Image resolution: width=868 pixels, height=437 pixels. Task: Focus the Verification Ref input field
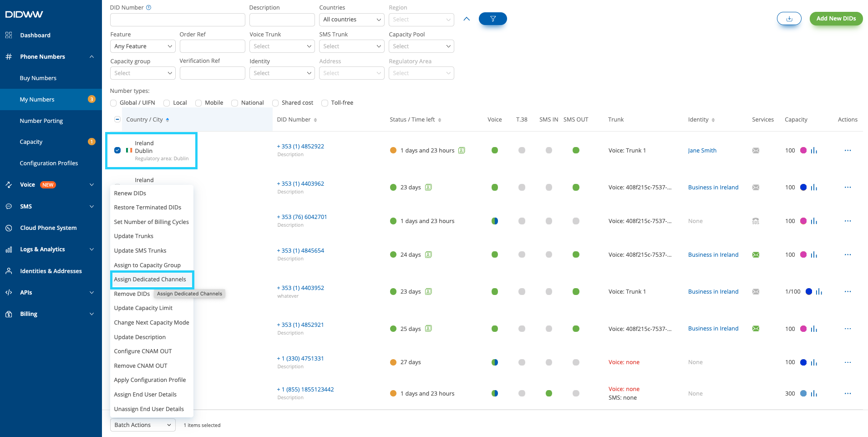point(212,73)
